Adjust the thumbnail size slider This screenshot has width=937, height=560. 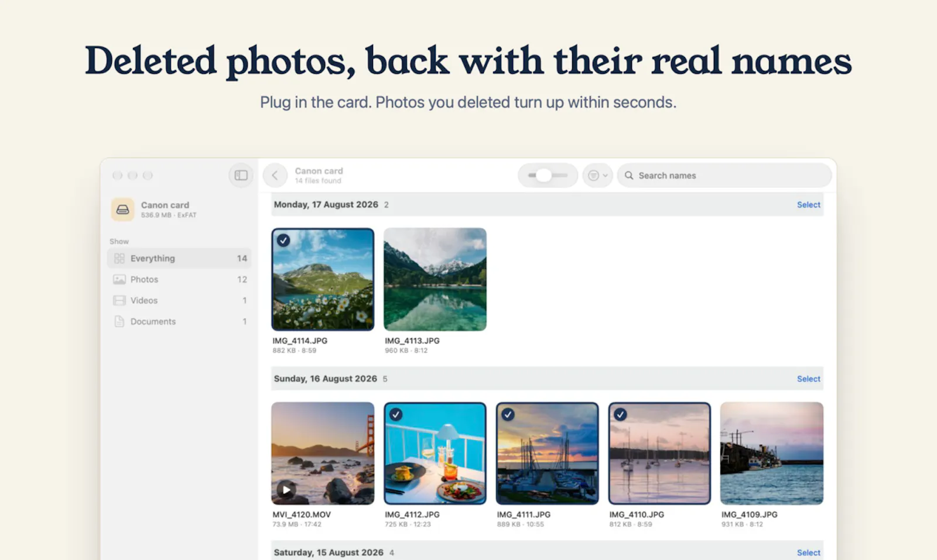tap(548, 175)
